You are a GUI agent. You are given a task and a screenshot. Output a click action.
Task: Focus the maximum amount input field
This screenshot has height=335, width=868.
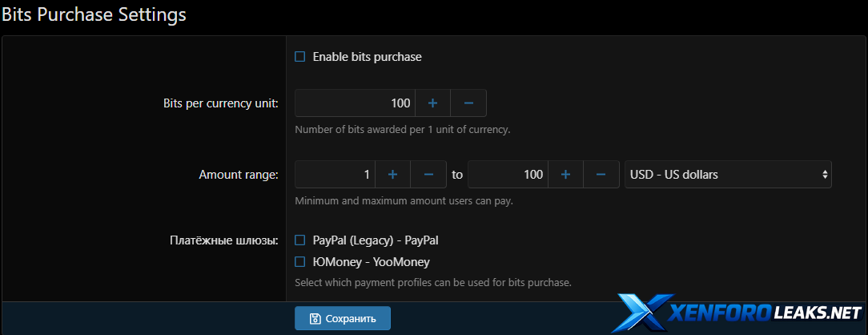507,175
